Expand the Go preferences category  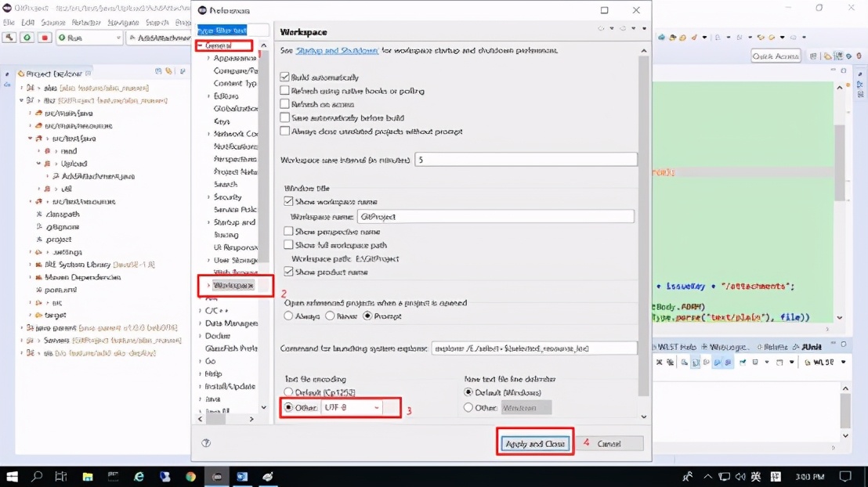(200, 361)
